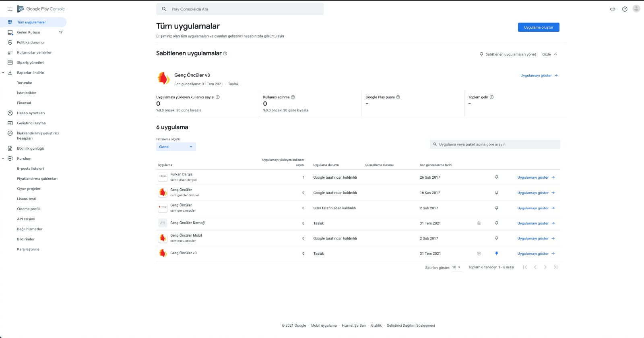
Task: Collapse pinned apps with Gizle
Action: pyautogui.click(x=549, y=54)
